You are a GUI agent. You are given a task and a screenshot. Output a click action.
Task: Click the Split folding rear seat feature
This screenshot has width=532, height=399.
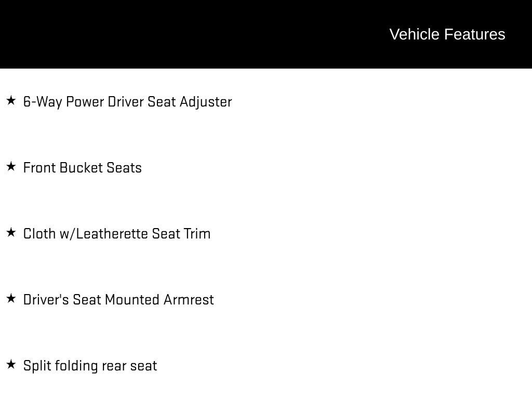[90, 366]
